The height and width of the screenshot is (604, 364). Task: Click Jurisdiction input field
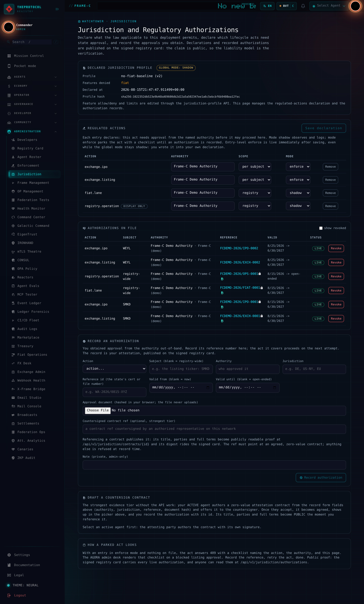[314, 369]
